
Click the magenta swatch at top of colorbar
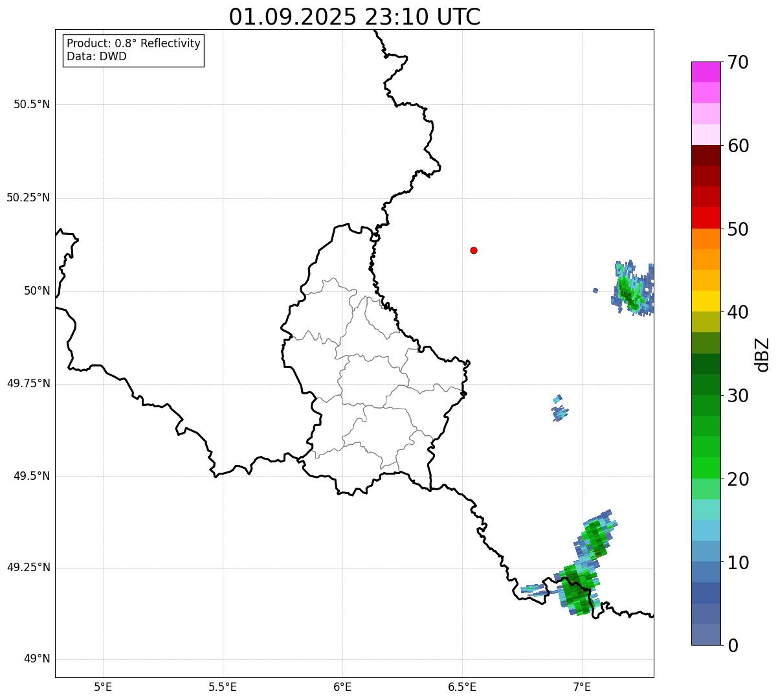tap(706, 72)
